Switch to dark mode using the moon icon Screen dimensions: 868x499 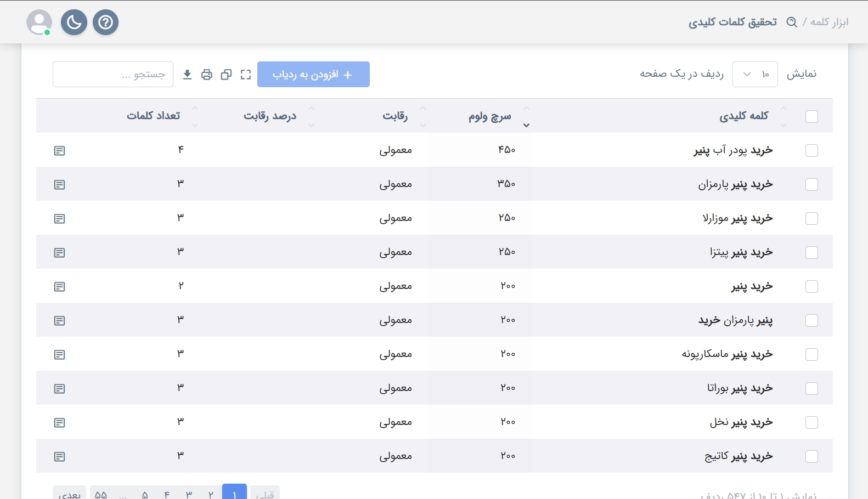[x=74, y=22]
